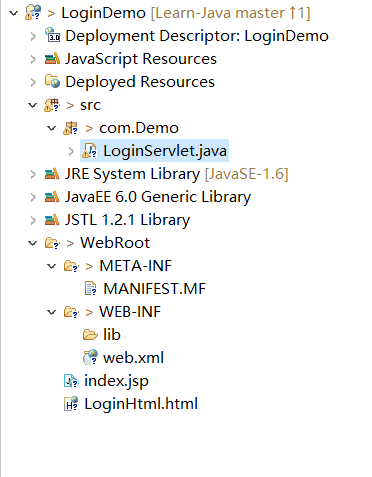Click the WebRoot folder icon
Screen dimensions: 372x477
pos(52,243)
